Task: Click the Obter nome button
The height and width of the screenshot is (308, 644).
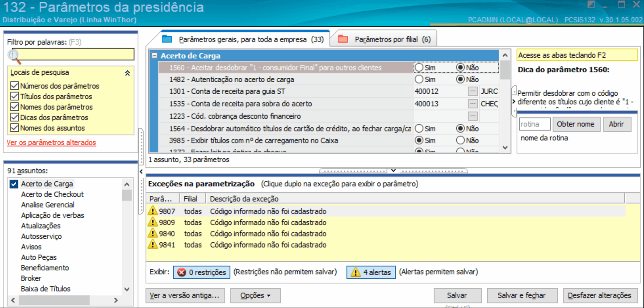Action: coord(576,124)
